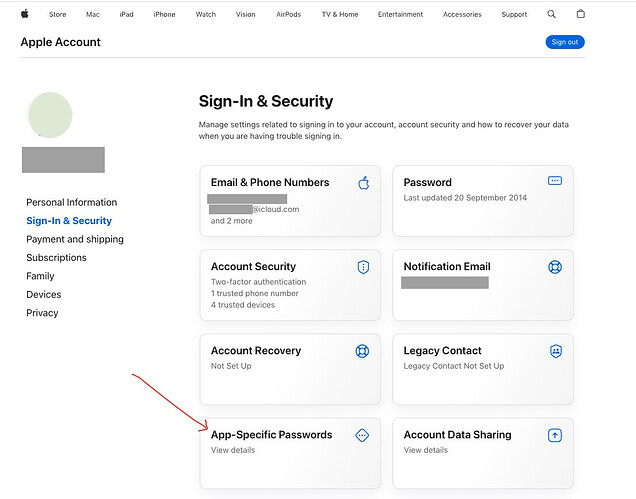Screen dimensions: 636x499
Task: Open the Store menu
Action: coord(58,14)
